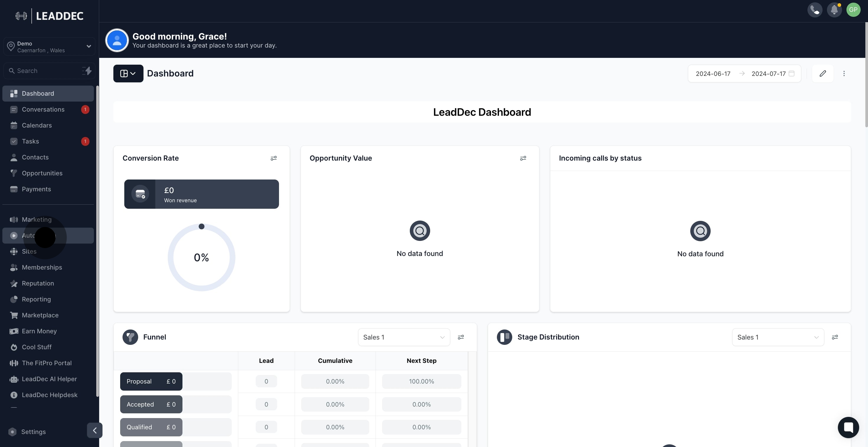Click the end date 2024-07-17 field
Viewport: 868px width, 447px height.
(x=768, y=74)
